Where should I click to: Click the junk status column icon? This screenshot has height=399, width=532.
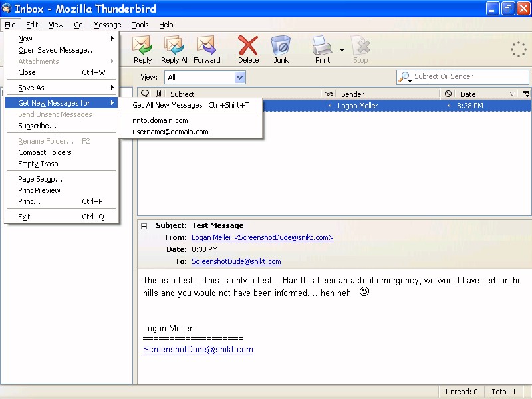point(448,94)
